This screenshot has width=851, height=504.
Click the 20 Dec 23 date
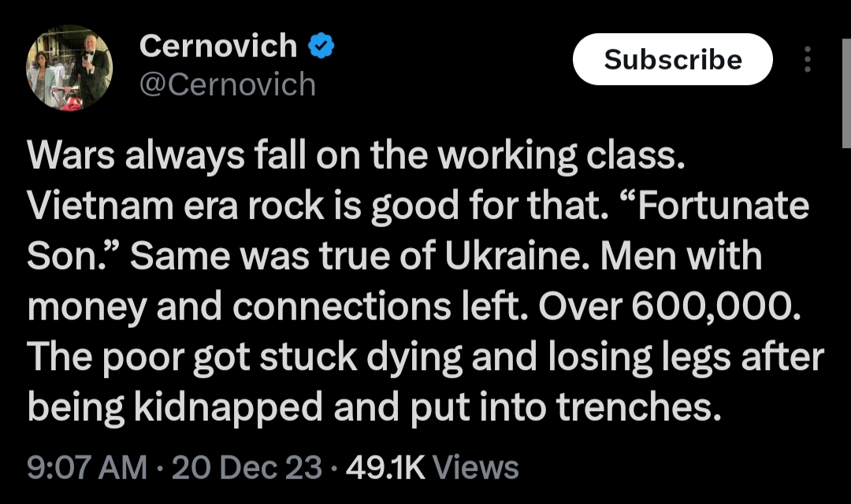coord(247,467)
